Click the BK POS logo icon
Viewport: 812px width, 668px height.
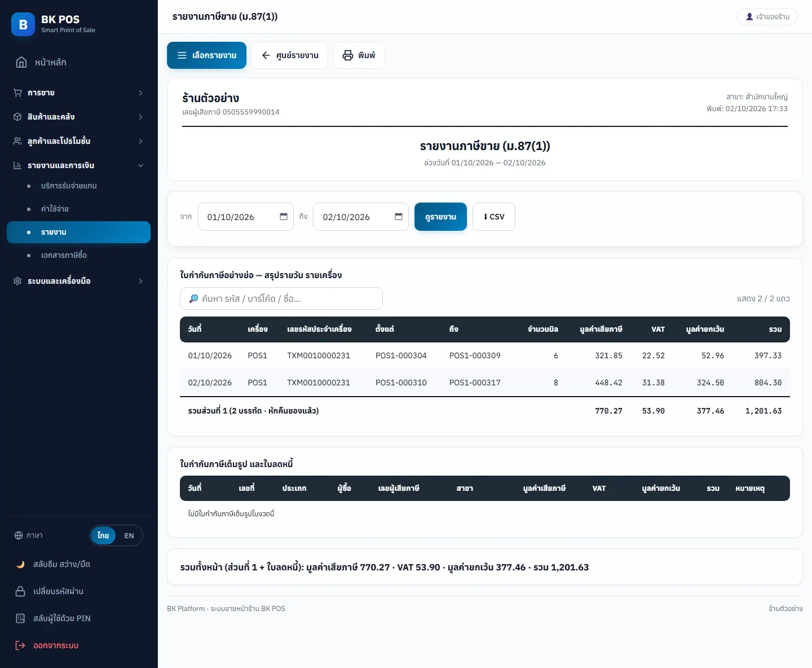(x=23, y=24)
